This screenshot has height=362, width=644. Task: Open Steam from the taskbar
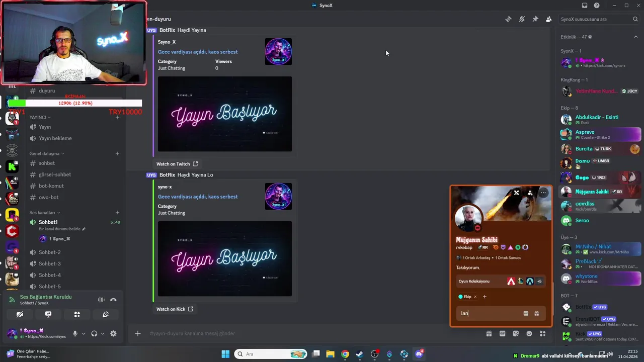pyautogui.click(x=360, y=354)
